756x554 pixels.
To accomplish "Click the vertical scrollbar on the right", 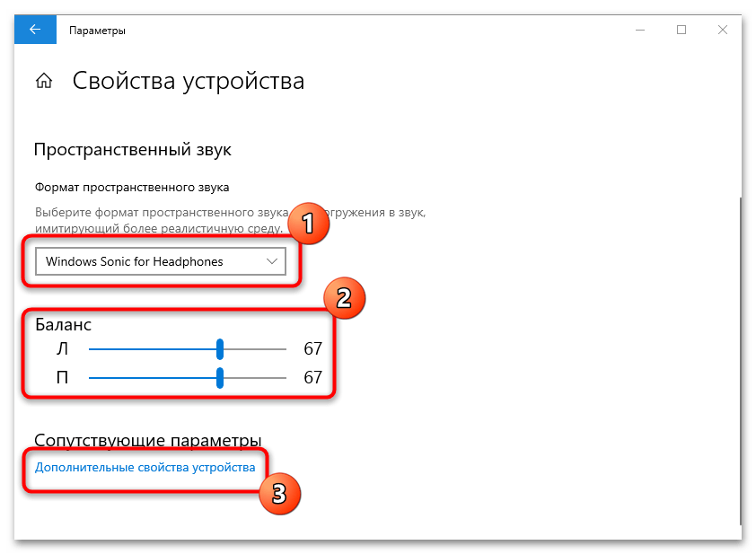I will 738,359.
